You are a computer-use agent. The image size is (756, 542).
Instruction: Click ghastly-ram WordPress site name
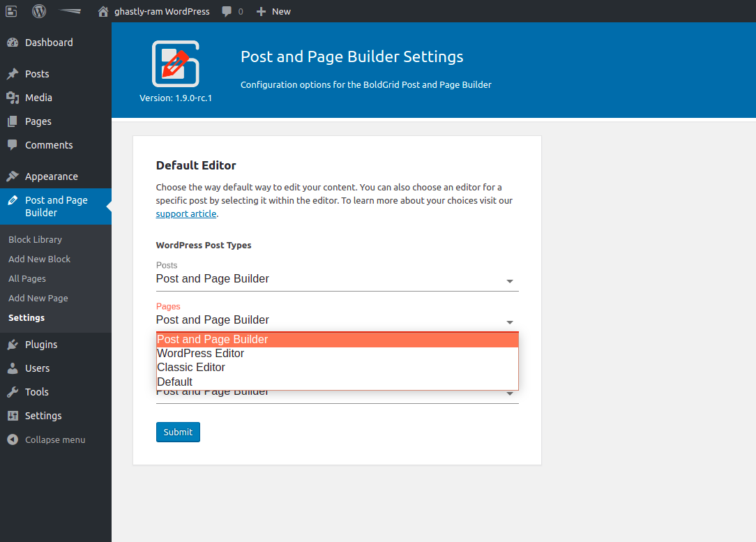click(162, 12)
